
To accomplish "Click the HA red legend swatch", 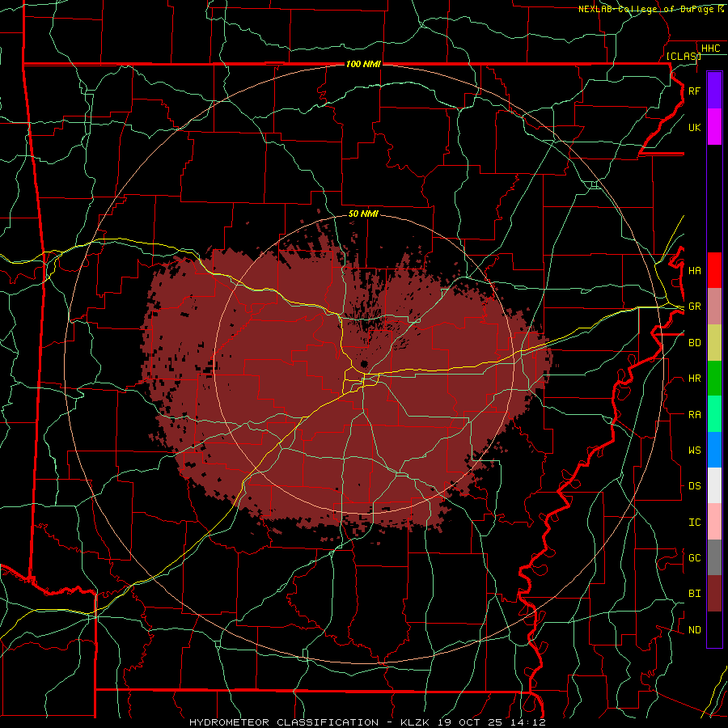I will pos(714,270).
